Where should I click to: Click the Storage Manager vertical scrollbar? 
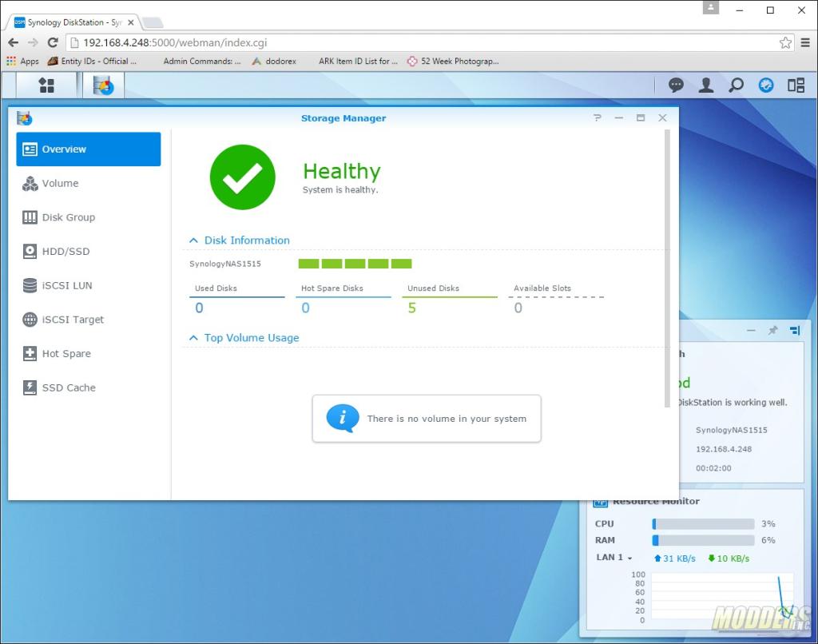coord(668,268)
